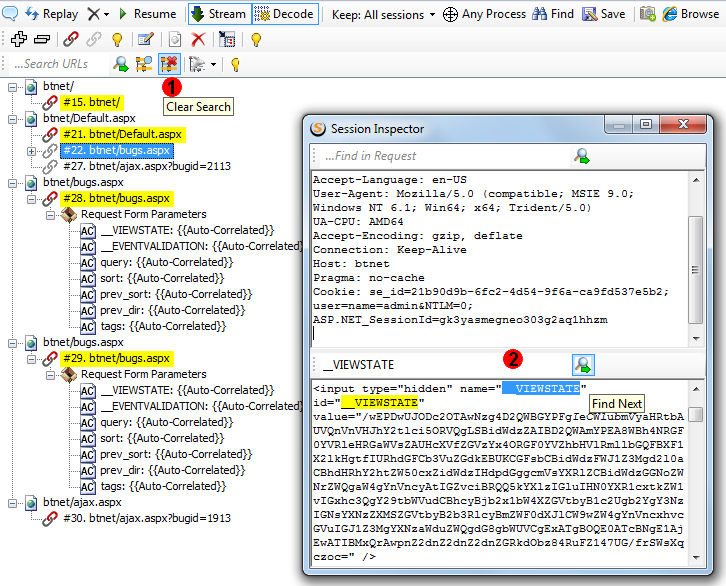The width and height of the screenshot is (726, 586).
Task: Click the Find binoculars button
Action: (x=553, y=14)
